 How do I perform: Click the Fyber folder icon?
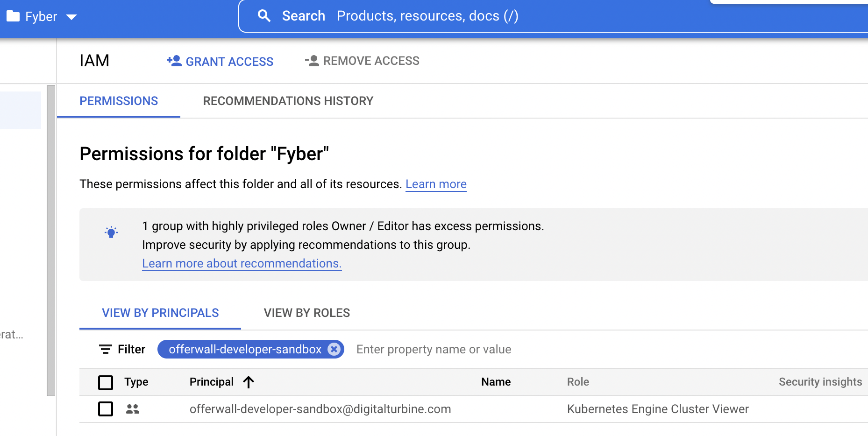coord(13,16)
